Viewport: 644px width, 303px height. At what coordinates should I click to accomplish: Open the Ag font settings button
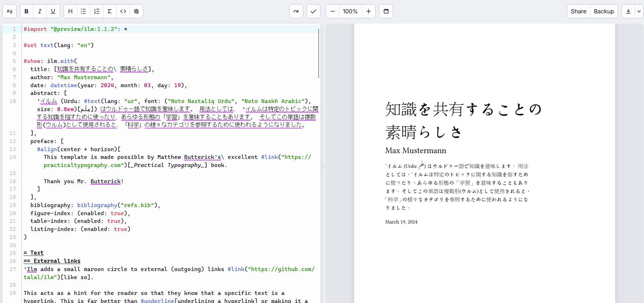point(9,11)
